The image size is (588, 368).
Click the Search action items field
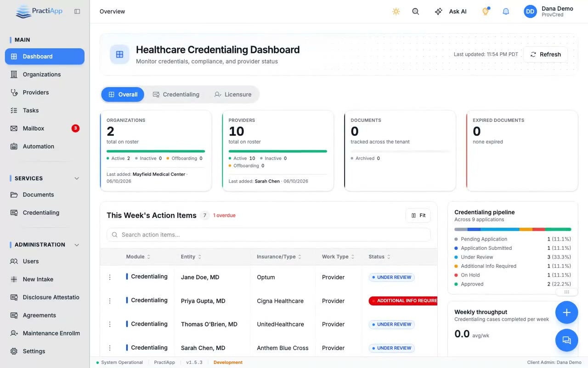(269, 235)
